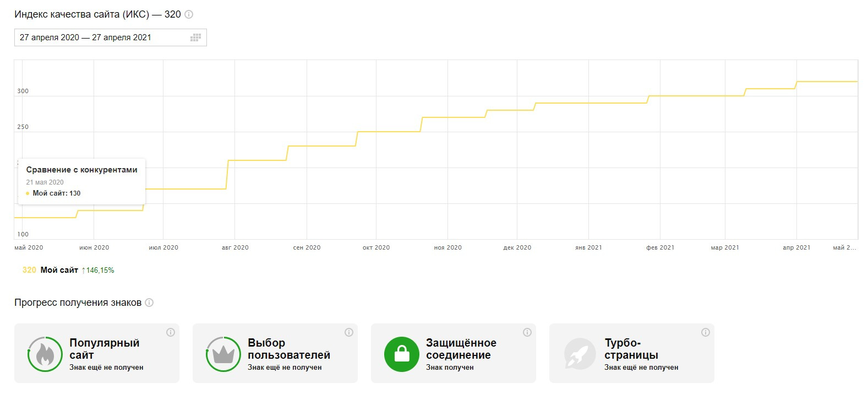
Task: Click the июн 2020 axis label
Action: click(x=94, y=247)
